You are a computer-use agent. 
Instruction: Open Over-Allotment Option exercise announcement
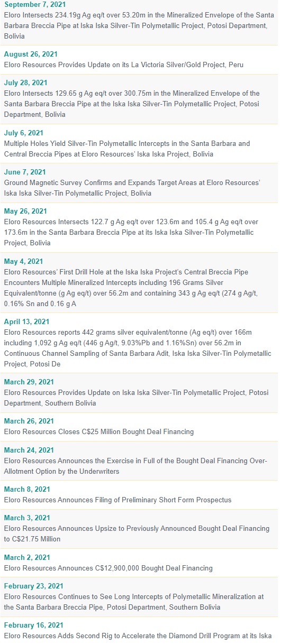[x=135, y=466]
